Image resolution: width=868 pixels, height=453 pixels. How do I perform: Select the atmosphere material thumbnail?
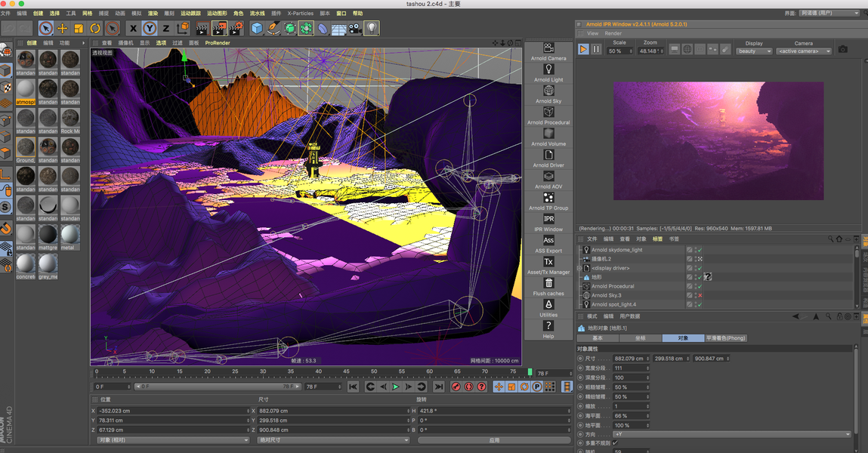(26, 92)
